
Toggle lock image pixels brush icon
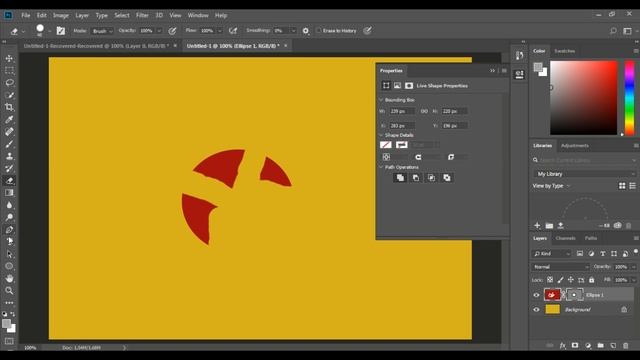tap(560, 280)
